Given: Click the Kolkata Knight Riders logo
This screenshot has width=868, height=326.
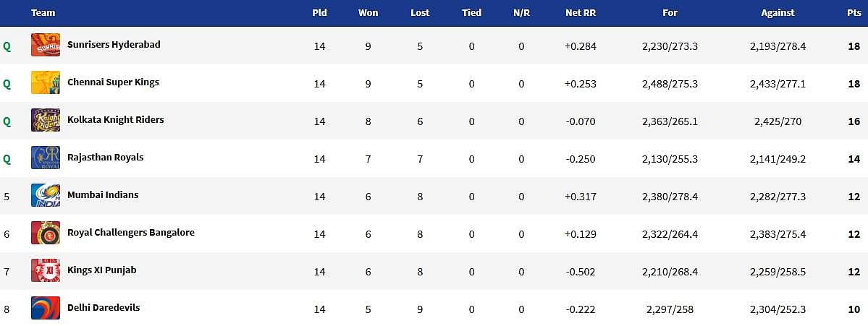Looking at the screenshot, I should (45, 120).
